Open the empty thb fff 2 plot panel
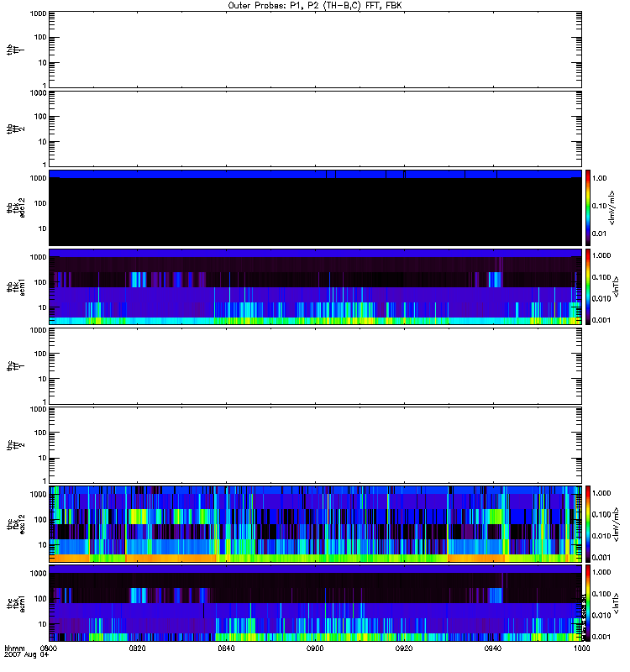630x672 pixels. click(315, 129)
